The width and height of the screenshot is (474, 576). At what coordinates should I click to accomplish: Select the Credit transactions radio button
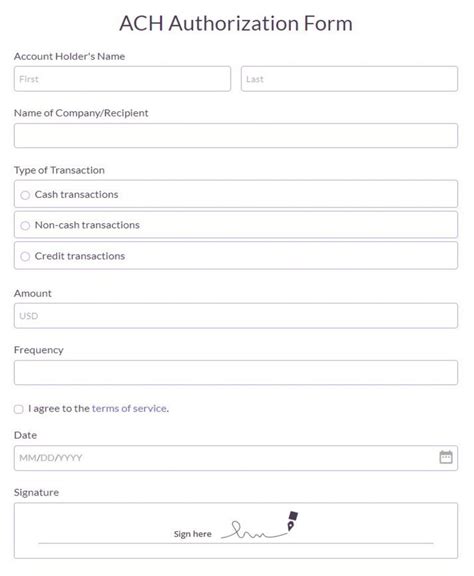(x=25, y=256)
